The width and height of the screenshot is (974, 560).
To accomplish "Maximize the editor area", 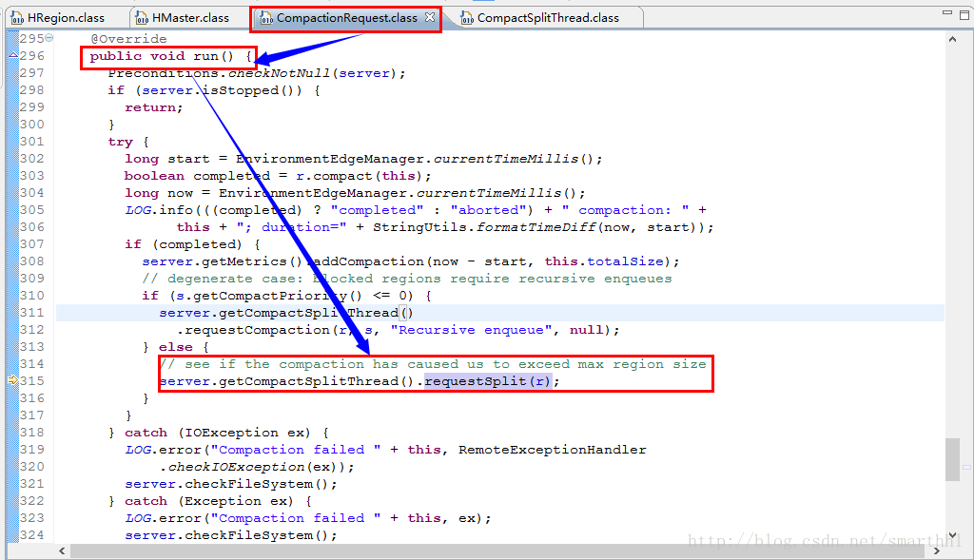I will 964,14.
